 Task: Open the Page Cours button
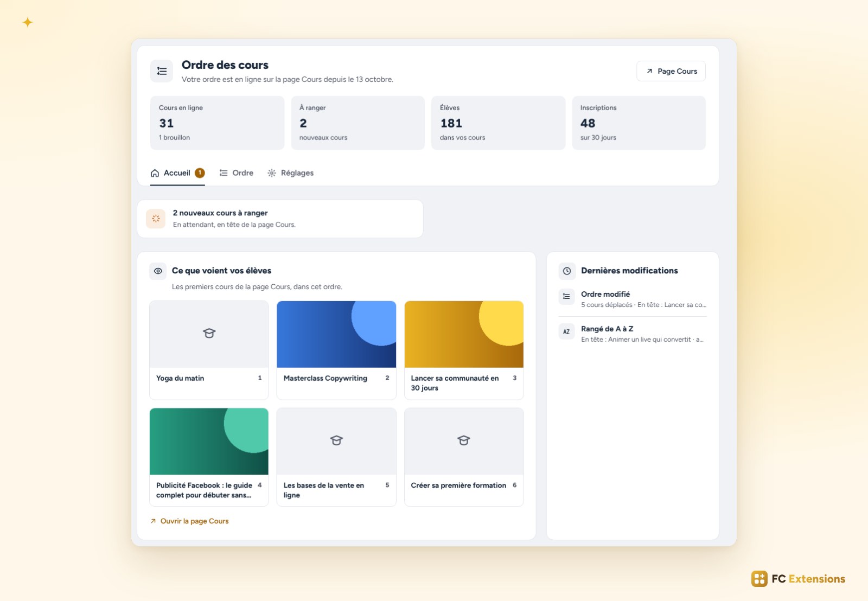671,71
